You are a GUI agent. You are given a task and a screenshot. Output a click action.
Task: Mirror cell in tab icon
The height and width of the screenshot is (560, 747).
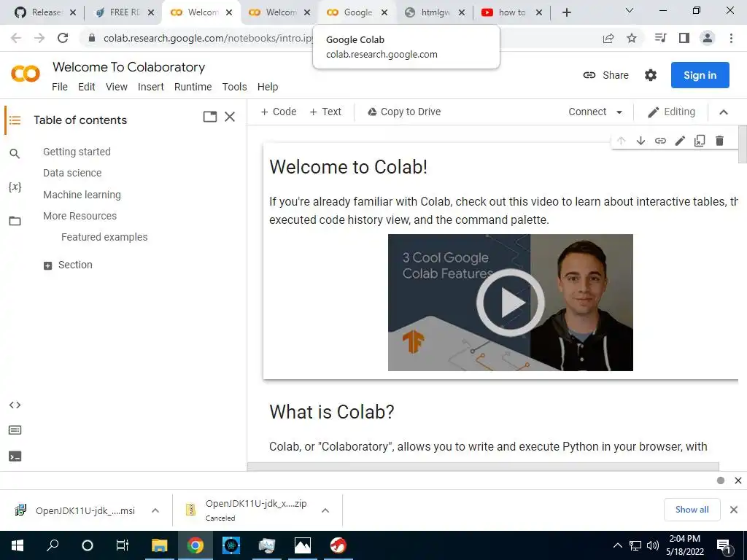700,141
